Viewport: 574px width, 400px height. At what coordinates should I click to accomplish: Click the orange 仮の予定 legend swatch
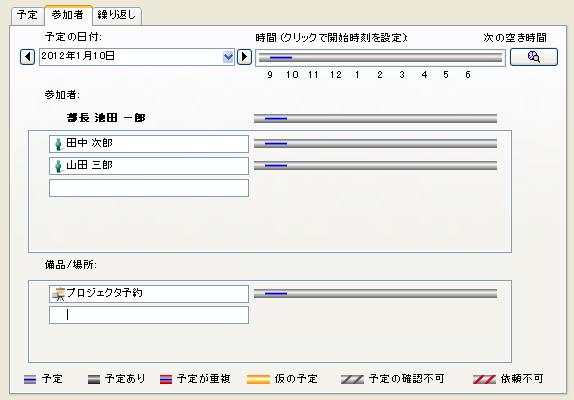click(x=258, y=380)
